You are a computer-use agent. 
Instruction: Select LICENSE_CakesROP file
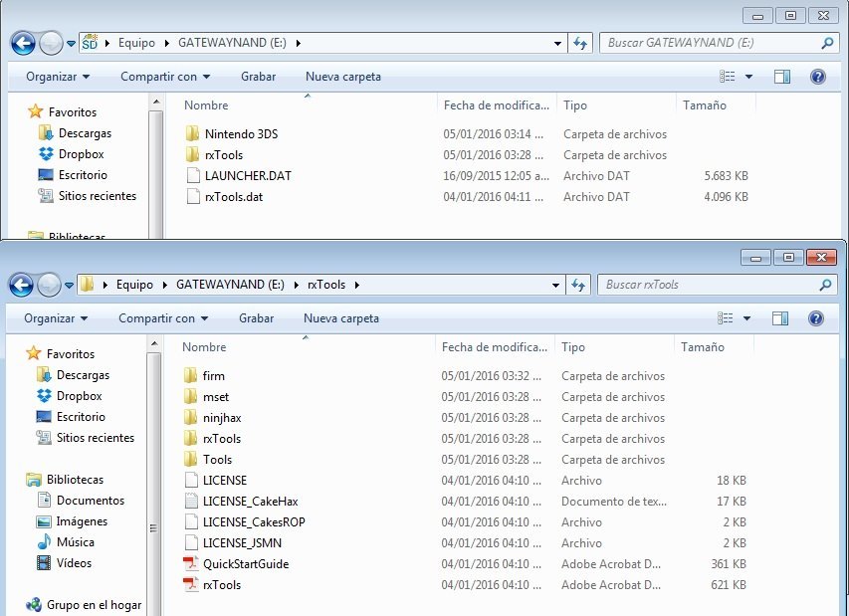[x=245, y=522]
